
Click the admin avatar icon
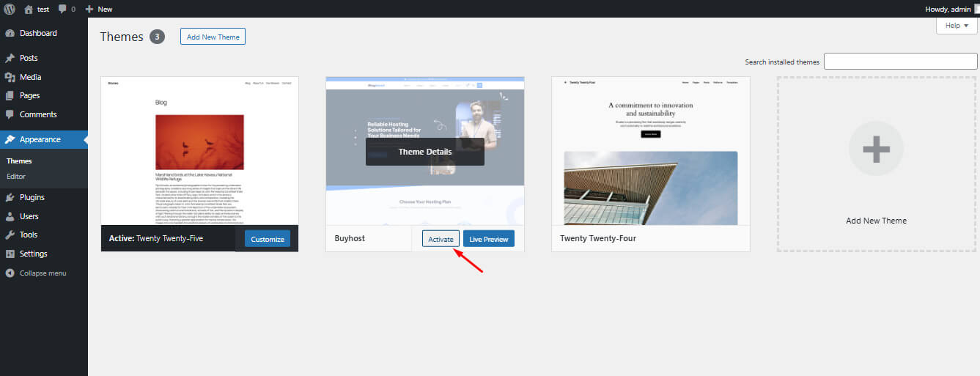coord(976,9)
